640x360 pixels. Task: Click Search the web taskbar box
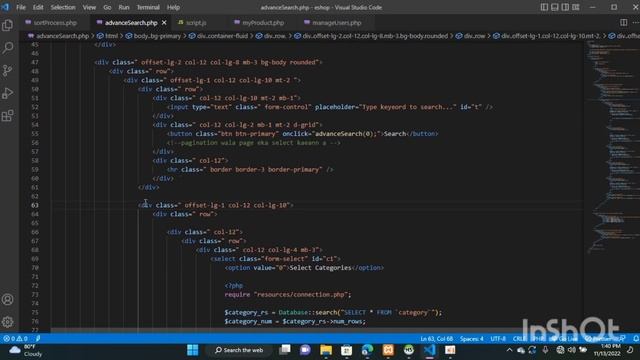[239, 350]
